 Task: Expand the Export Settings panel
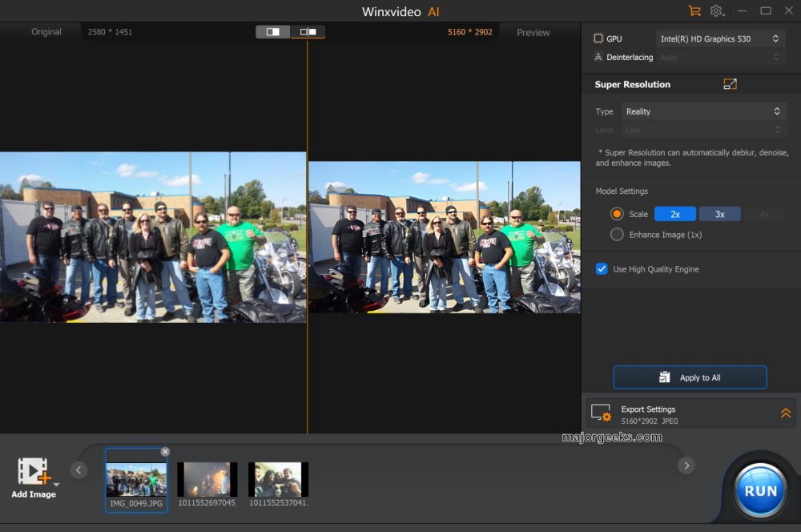(x=786, y=413)
